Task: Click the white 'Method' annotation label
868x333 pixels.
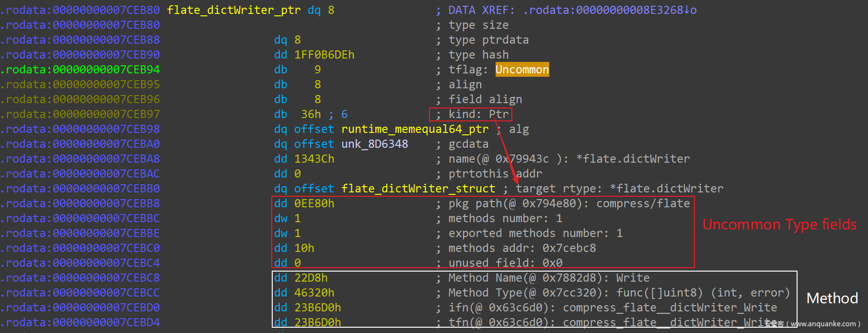Action: [832, 298]
